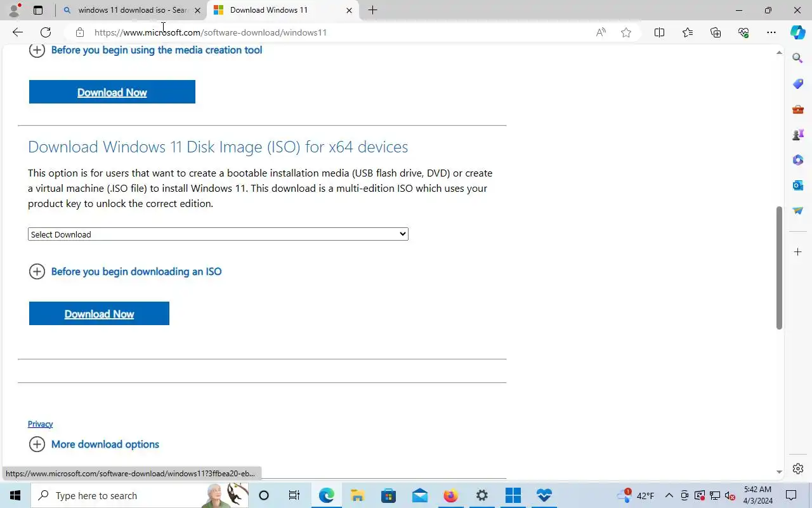Image resolution: width=812 pixels, height=508 pixels.
Task: Switch to windows 11 download iso tab
Action: [132, 10]
